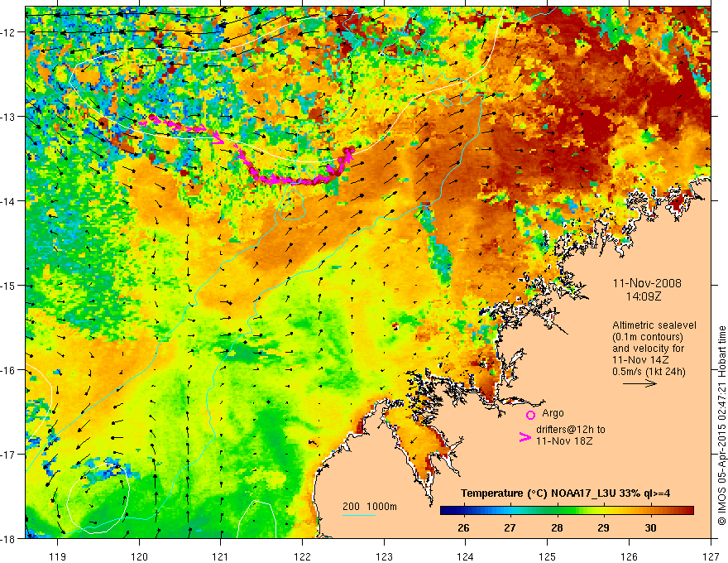
Task: Click the 'and velocity for' legend text
Action: point(648,349)
